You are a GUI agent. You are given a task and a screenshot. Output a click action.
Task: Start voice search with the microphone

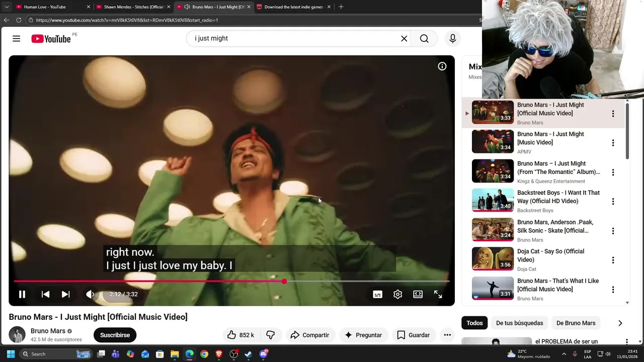[x=453, y=39]
